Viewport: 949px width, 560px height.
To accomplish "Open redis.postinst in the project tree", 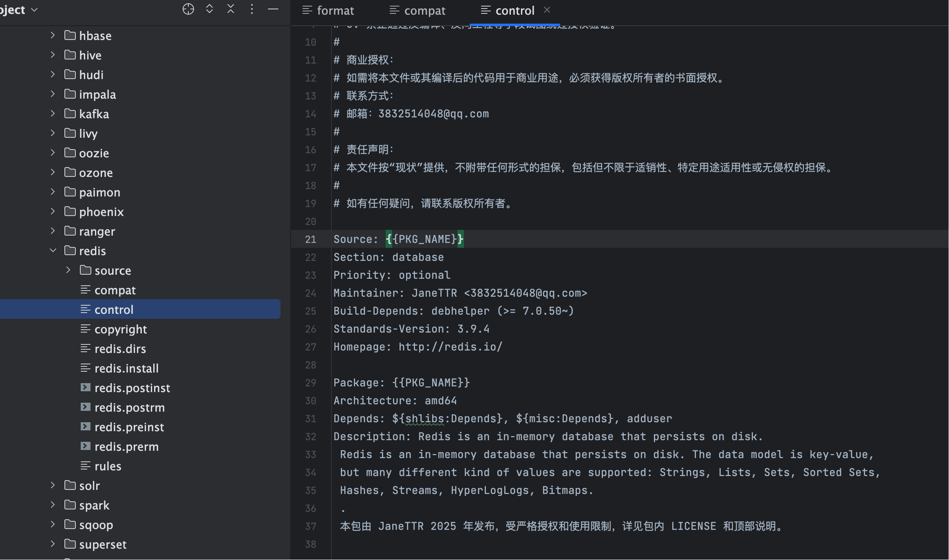I will point(132,388).
